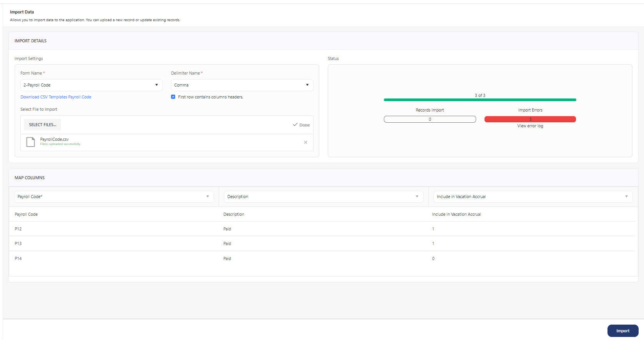Viewport: 644px width, 340px height.
Task: Open the Payroll Code* column mapping dropdown
Action: pos(114,197)
